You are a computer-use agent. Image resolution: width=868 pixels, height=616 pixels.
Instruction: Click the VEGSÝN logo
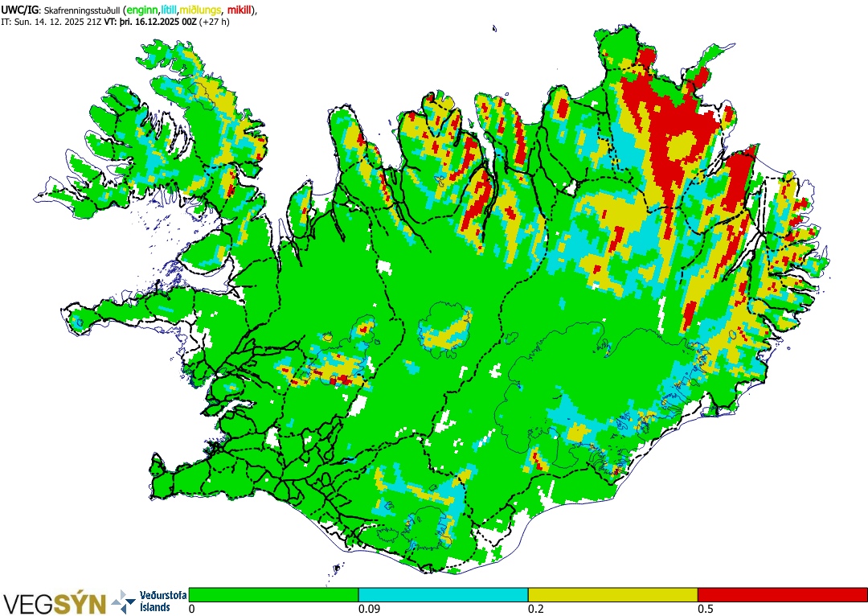tap(55, 602)
